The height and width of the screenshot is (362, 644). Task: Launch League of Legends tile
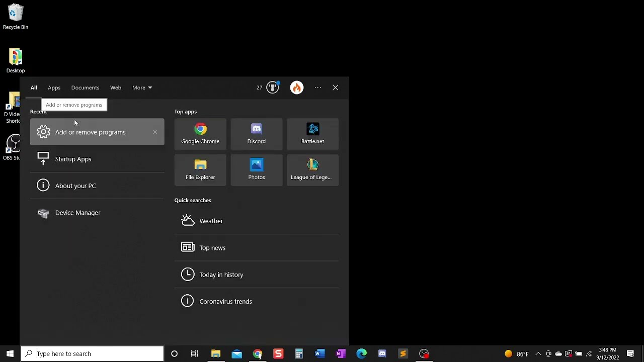point(312,169)
